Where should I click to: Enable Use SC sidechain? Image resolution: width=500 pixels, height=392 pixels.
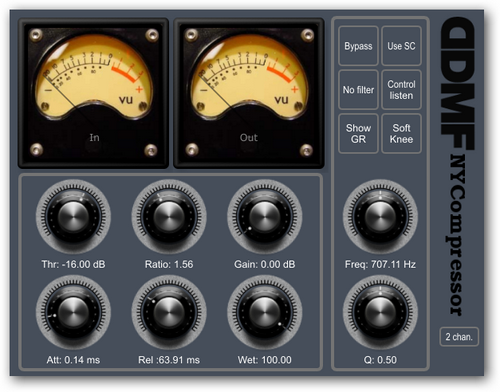(401, 46)
